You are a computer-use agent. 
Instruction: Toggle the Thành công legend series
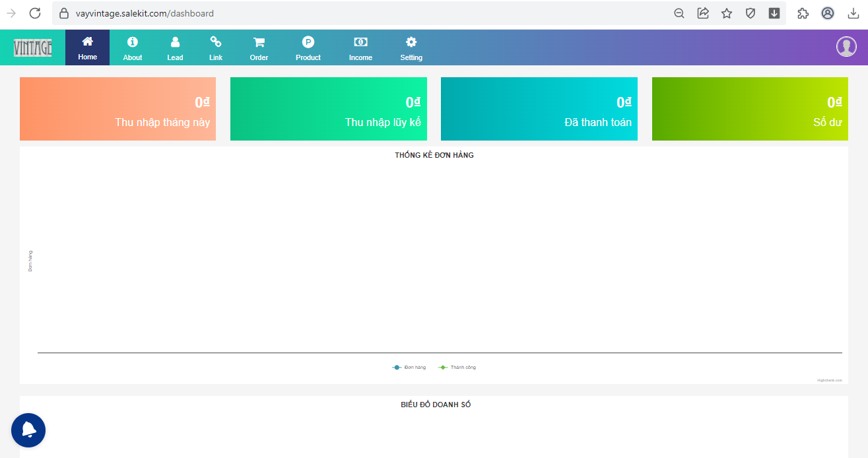(x=458, y=367)
